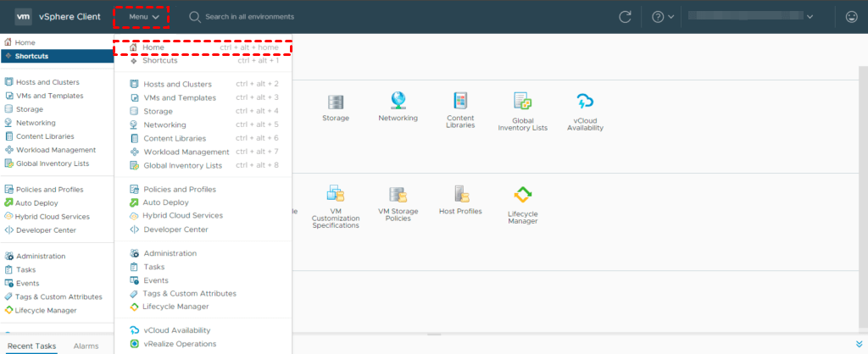This screenshot has width=868, height=354.
Task: Click VMs and Templates in the sidebar
Action: point(57,96)
